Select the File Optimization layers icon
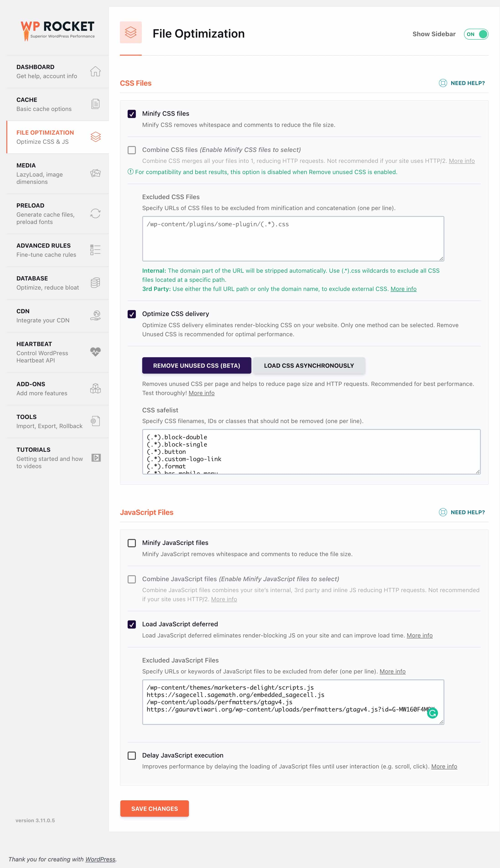500x868 pixels. (x=96, y=137)
